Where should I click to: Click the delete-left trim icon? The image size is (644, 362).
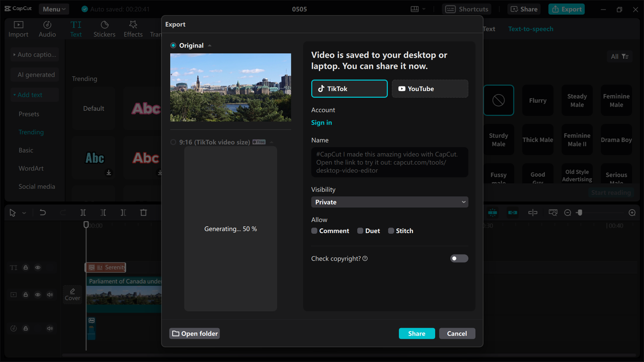tap(103, 212)
